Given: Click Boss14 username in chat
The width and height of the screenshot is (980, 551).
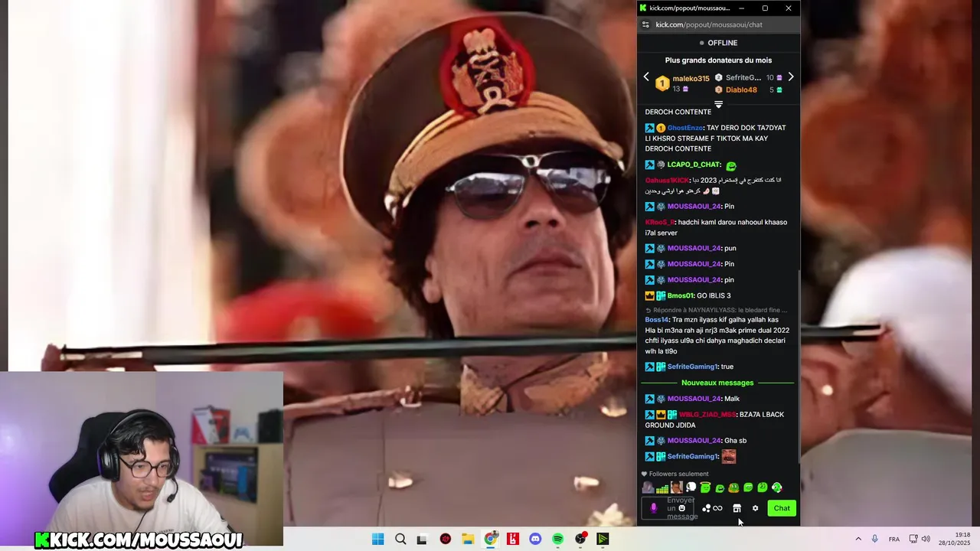Looking at the screenshot, I should pyautogui.click(x=656, y=320).
